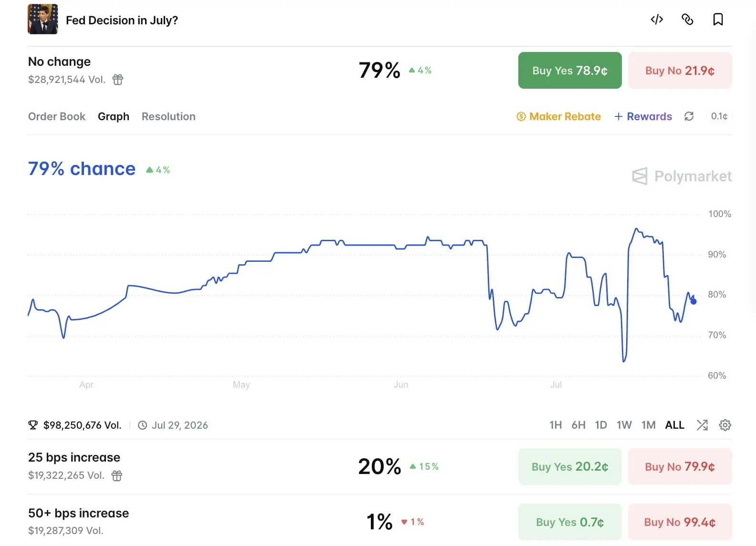Switch to the Order Book tab
The height and width of the screenshot is (546, 756).
(x=57, y=116)
